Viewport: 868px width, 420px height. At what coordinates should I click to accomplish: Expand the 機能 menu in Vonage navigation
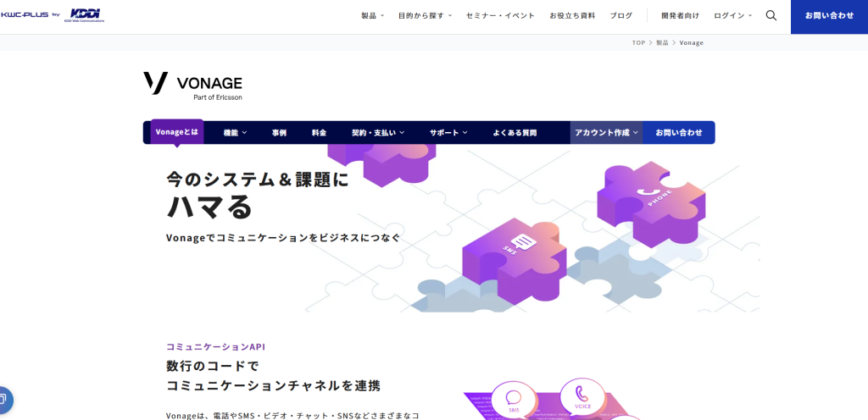click(x=236, y=133)
